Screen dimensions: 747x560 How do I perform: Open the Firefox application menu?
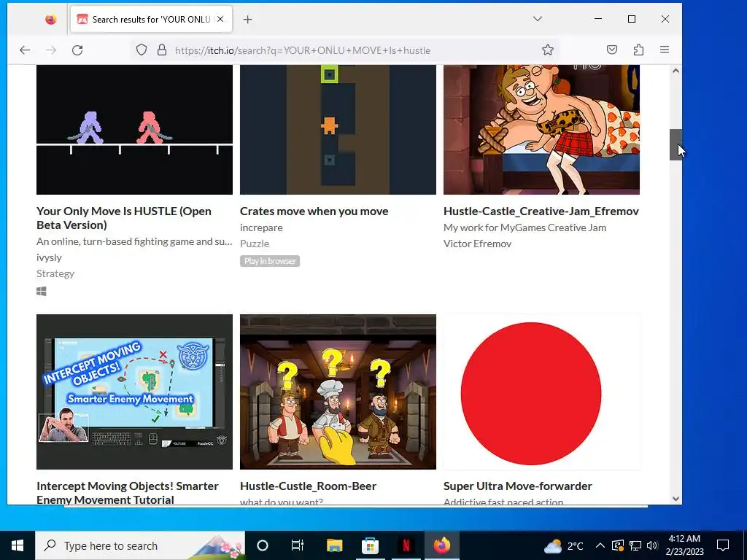[x=665, y=50]
